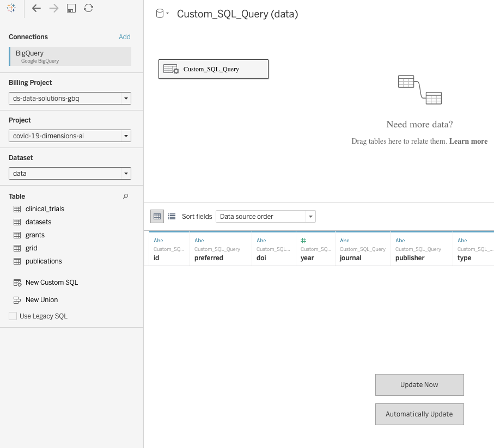Change the data type of publisher column
The width and height of the screenshot is (494, 448).
pyautogui.click(x=400, y=241)
